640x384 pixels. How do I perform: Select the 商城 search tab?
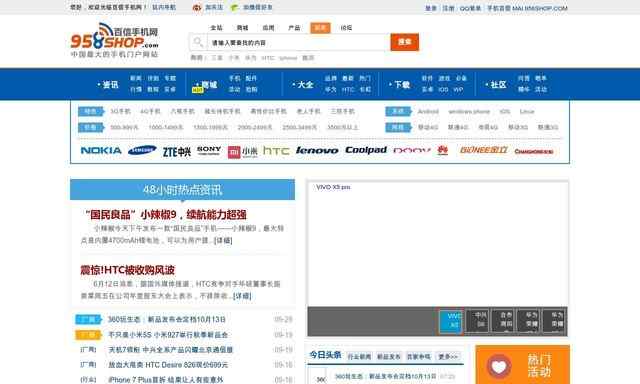click(x=242, y=28)
